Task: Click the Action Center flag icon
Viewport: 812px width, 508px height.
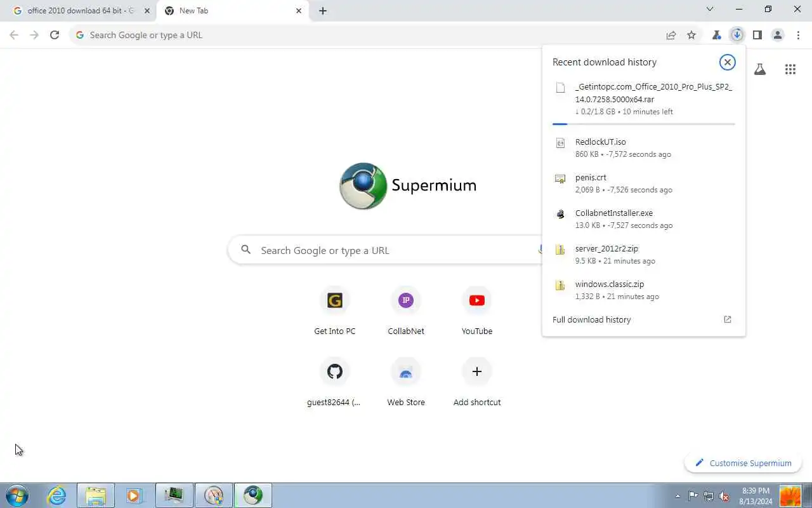Action: 693,496
